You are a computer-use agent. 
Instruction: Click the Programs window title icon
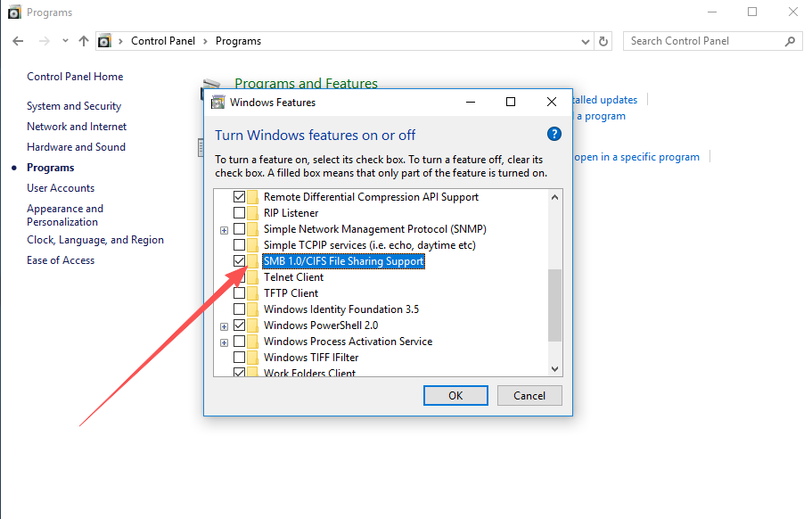coord(14,12)
